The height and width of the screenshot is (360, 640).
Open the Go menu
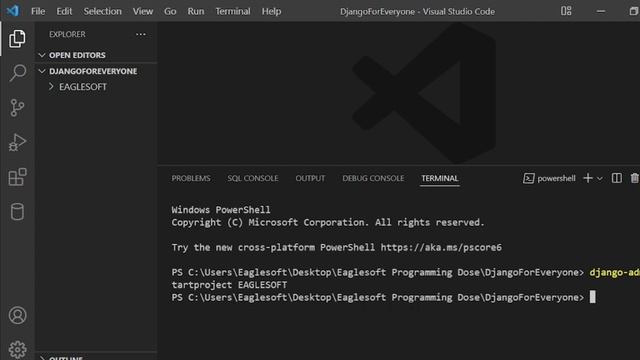pos(170,11)
